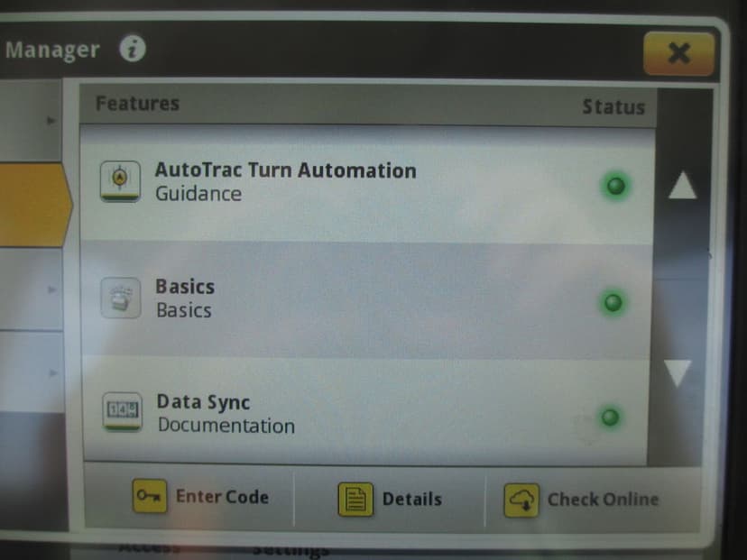Click the cloud download Check Online icon
This screenshot has height=560, width=747.
click(x=521, y=500)
